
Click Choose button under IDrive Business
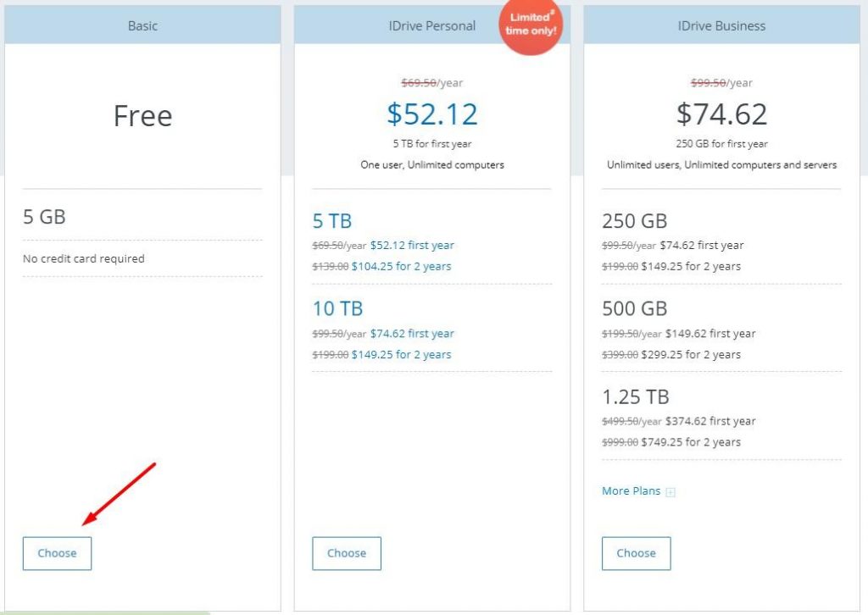[636, 553]
